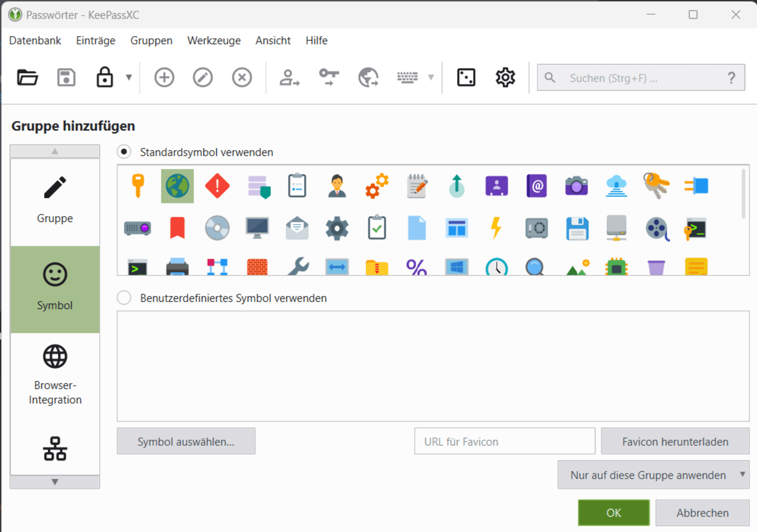Click the save database floppy icon
The height and width of the screenshot is (532, 757).
pos(66,78)
